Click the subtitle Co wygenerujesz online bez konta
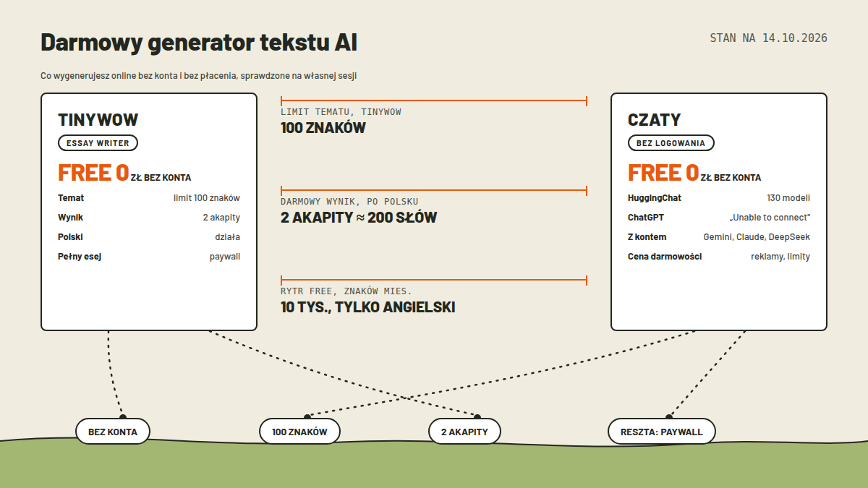Image resolution: width=868 pixels, height=488 pixels. pyautogui.click(x=199, y=75)
